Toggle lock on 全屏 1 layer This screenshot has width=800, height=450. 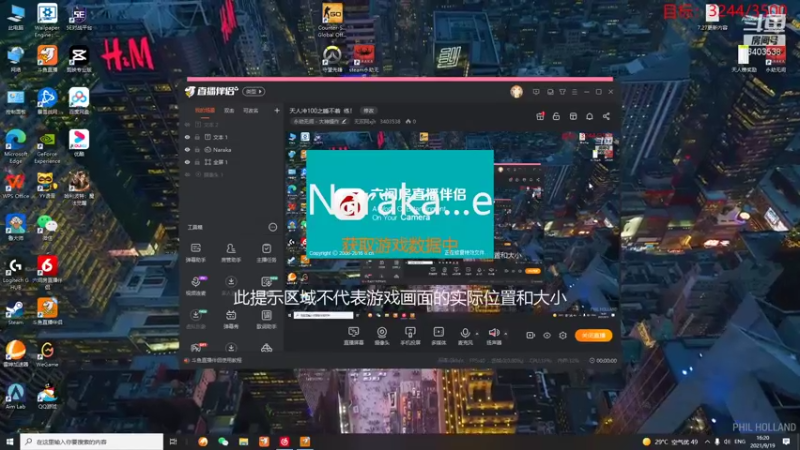(x=197, y=162)
